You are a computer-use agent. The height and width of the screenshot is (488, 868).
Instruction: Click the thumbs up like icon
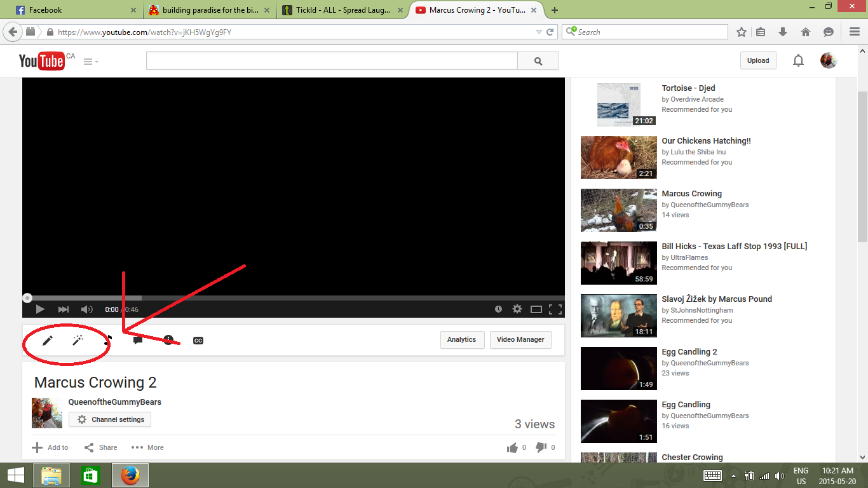pyautogui.click(x=512, y=447)
